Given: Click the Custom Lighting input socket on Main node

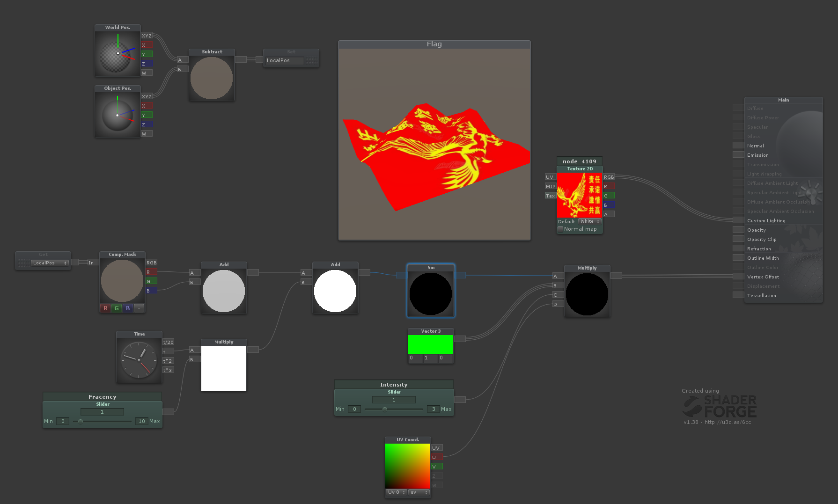Looking at the screenshot, I should 738,220.
